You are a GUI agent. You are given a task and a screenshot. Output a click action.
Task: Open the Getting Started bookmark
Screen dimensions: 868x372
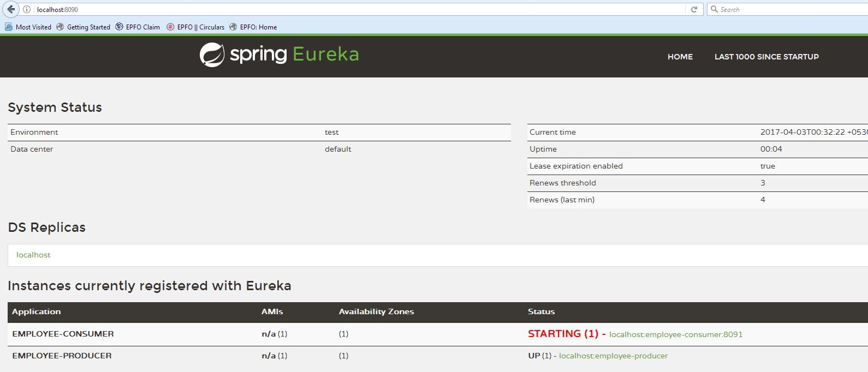pos(83,27)
